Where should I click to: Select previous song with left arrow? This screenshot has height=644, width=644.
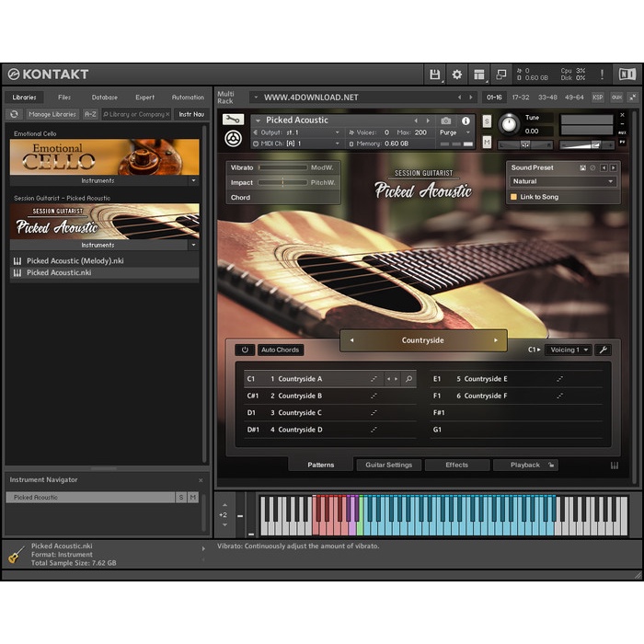click(x=351, y=340)
